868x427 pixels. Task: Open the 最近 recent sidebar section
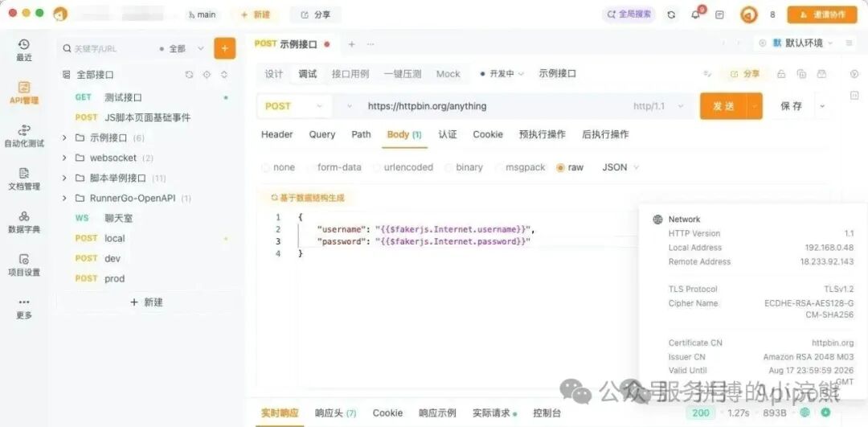[x=24, y=50]
